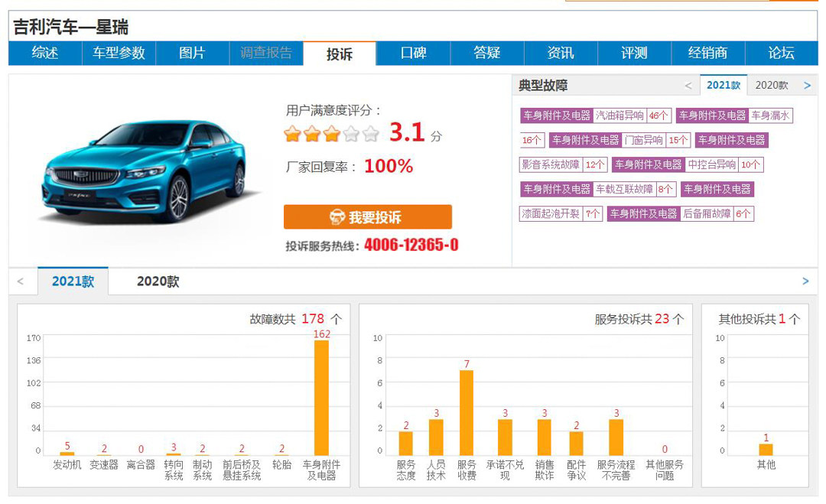
Task: Click the left arrow in 典型故障 header
Action: coord(688,86)
